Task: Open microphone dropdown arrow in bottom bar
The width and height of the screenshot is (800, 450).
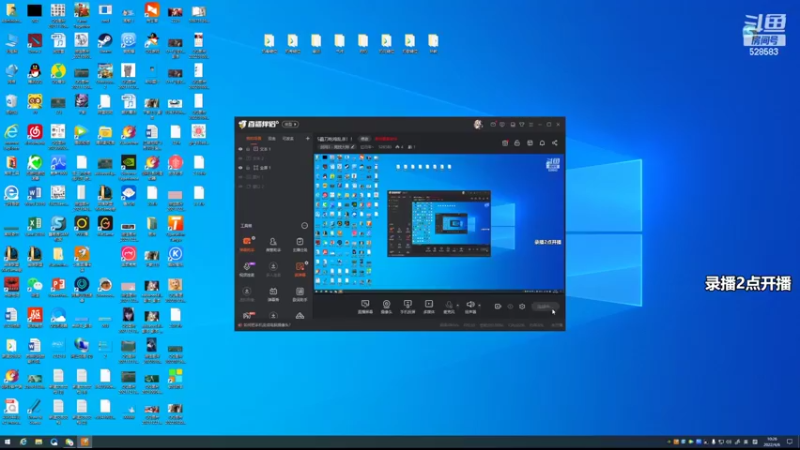Action: pyautogui.click(x=458, y=305)
